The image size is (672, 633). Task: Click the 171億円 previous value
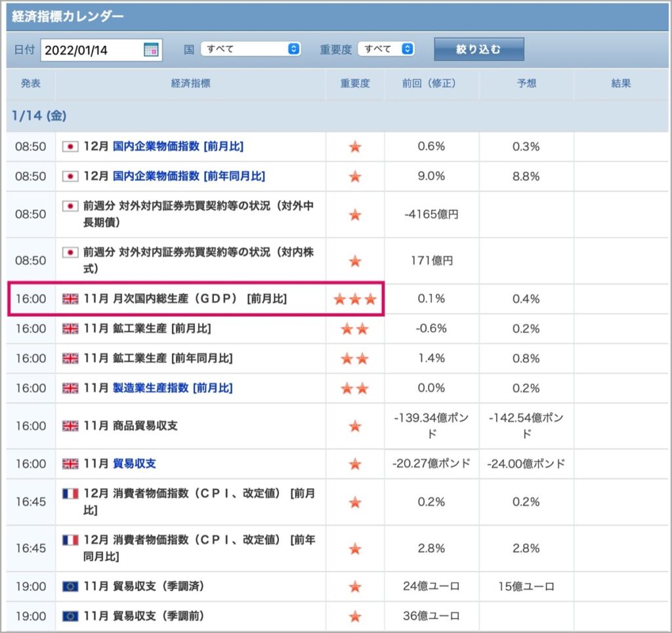pyautogui.click(x=432, y=260)
